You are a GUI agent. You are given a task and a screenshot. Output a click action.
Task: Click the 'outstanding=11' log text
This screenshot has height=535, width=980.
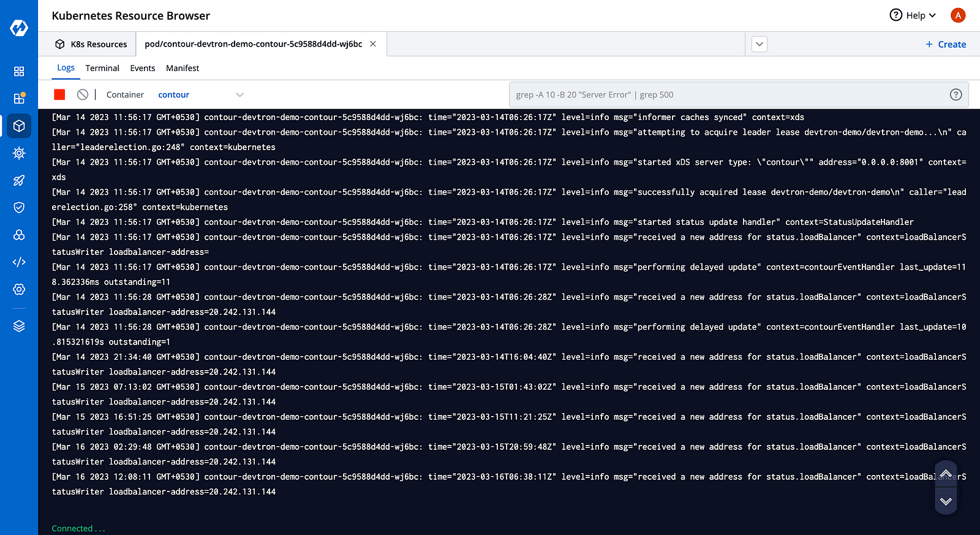coord(137,282)
